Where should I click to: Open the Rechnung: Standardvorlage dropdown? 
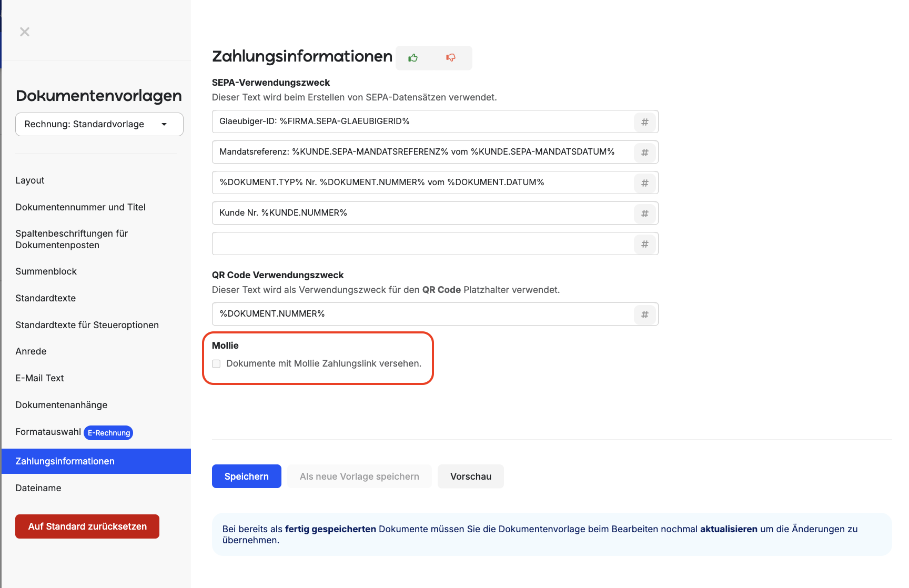coord(99,124)
